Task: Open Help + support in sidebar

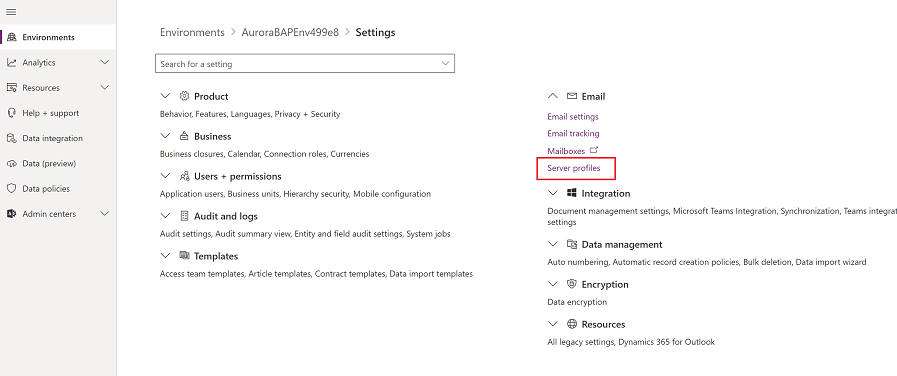Action: coord(58,113)
